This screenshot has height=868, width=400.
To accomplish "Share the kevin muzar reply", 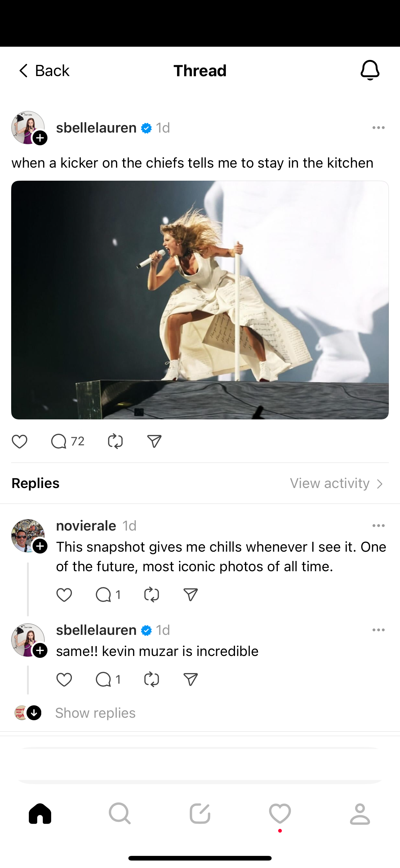I will [190, 680].
